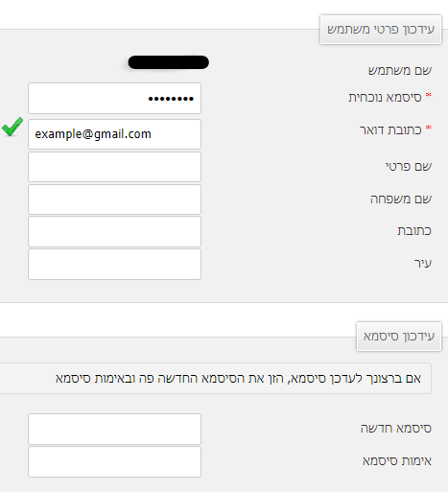
Task: Click the last name (שם משפחה) input
Action: pos(114,199)
